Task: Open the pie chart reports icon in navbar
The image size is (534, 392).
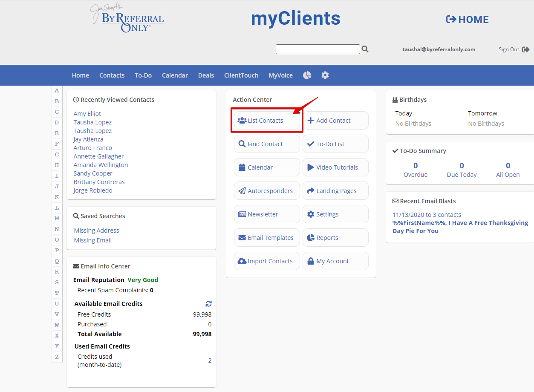Action: click(307, 75)
